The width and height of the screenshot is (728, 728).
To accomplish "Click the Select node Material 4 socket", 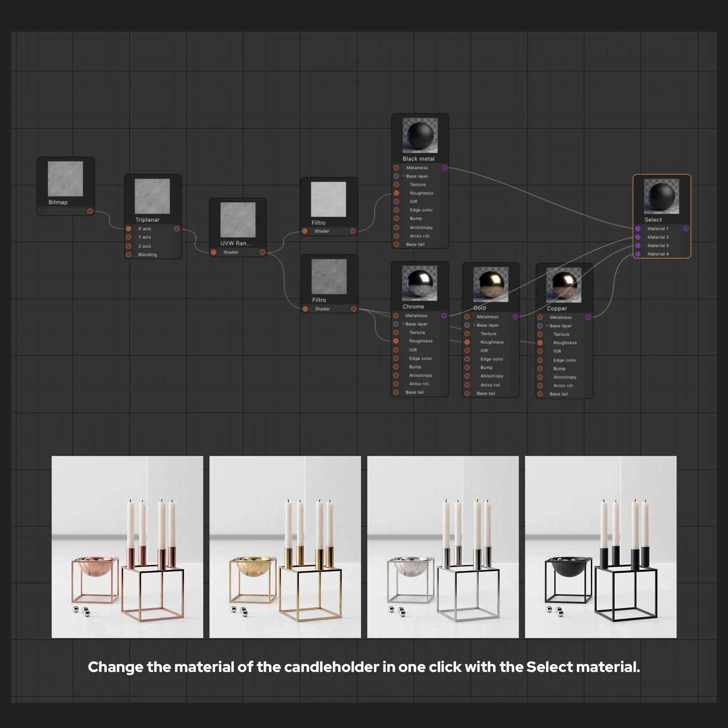I will tap(637, 254).
